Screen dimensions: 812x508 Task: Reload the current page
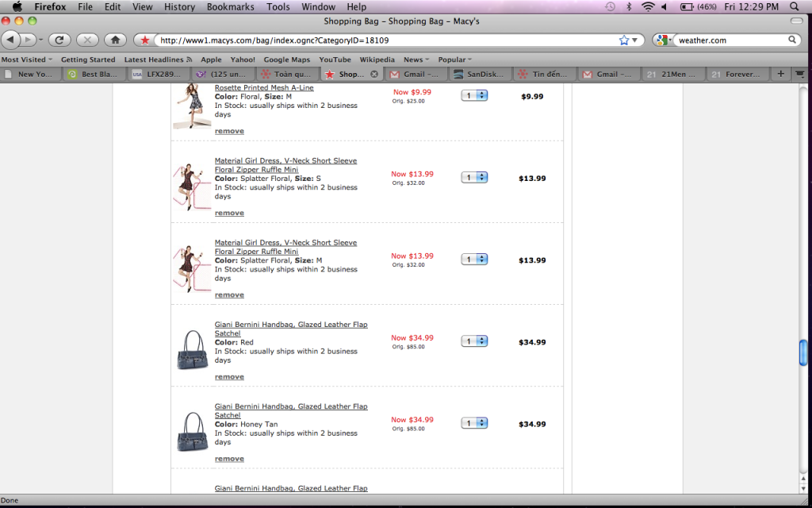pyautogui.click(x=59, y=40)
